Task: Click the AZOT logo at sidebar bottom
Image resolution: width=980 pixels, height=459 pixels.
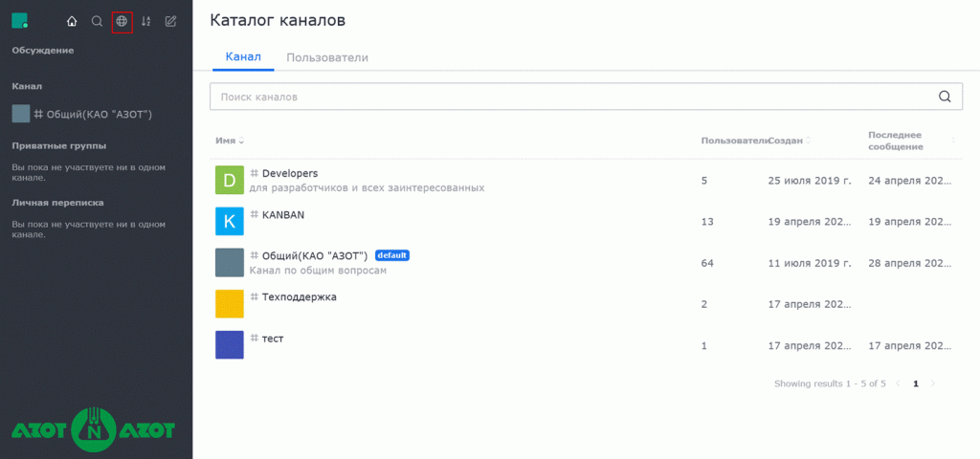Action: click(94, 430)
